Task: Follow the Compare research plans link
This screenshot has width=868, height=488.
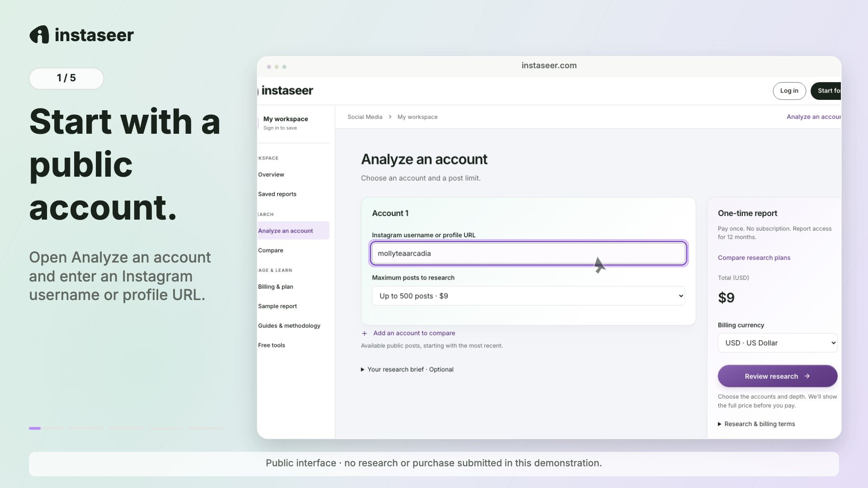Action: pyautogui.click(x=754, y=258)
